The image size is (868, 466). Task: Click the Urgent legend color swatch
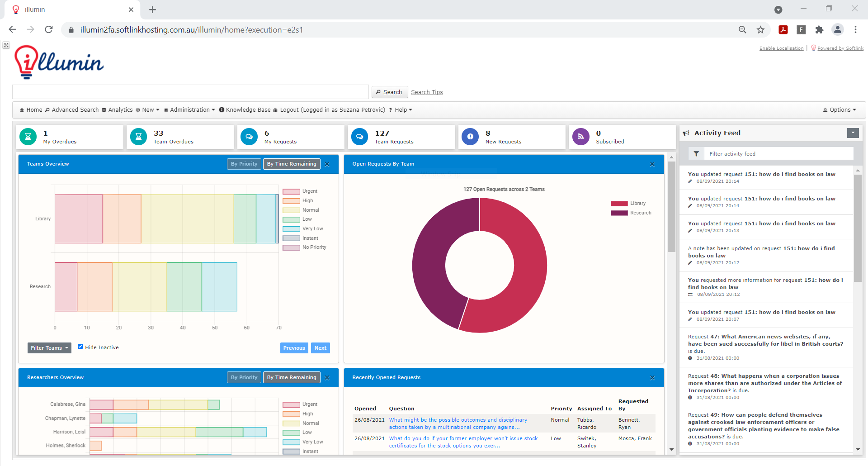pos(291,191)
